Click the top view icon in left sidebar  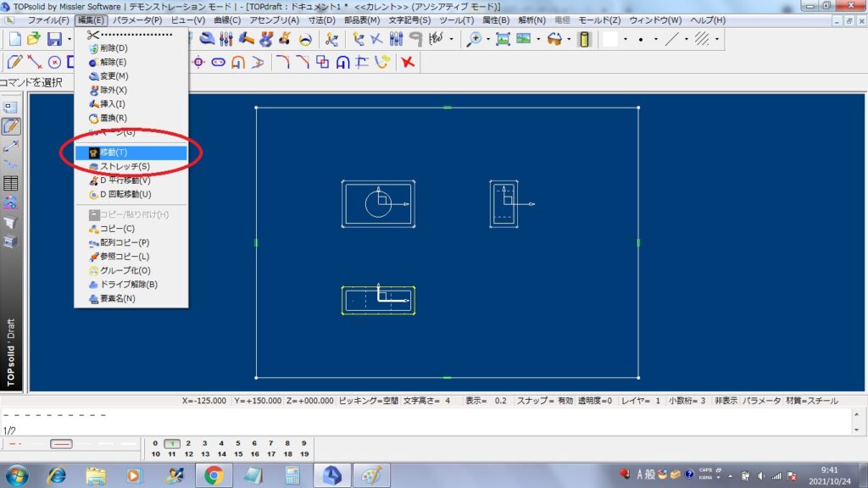10,108
